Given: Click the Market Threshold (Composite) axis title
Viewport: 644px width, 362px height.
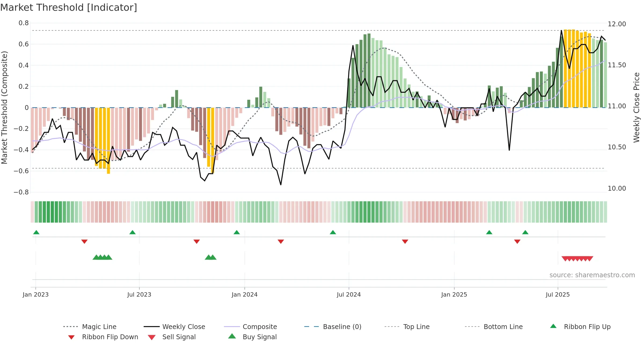Looking at the screenshot, I should coord(4,108).
